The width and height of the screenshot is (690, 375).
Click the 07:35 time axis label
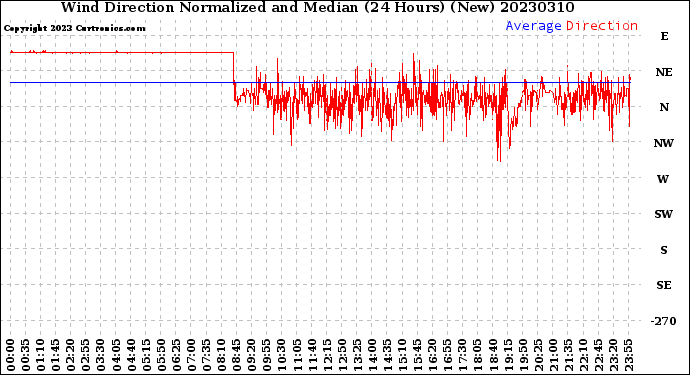pos(206,355)
